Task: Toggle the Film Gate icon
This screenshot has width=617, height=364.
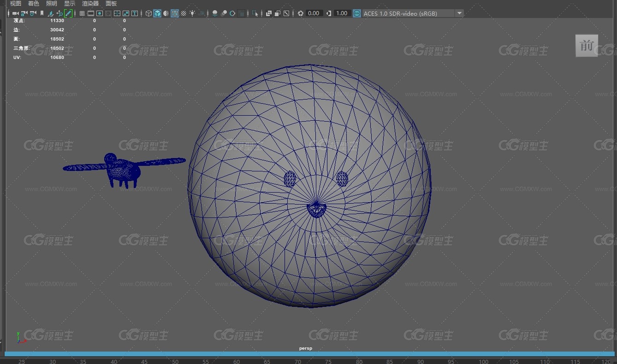Action: point(91,13)
